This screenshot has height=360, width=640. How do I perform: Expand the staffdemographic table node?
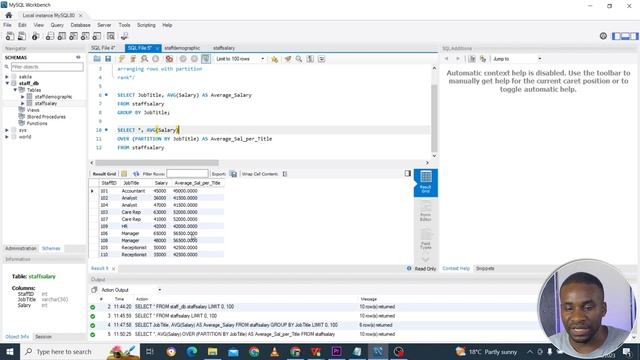click(x=22, y=97)
